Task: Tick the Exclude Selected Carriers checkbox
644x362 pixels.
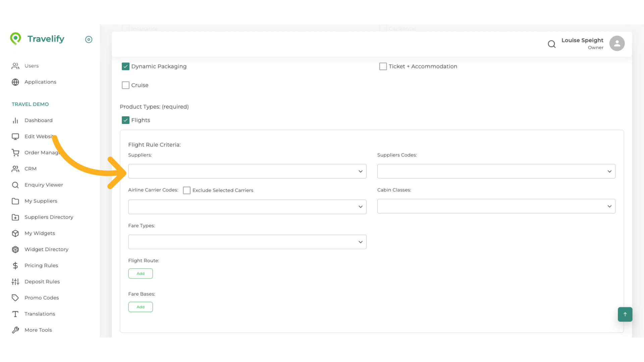Action: coord(186,190)
